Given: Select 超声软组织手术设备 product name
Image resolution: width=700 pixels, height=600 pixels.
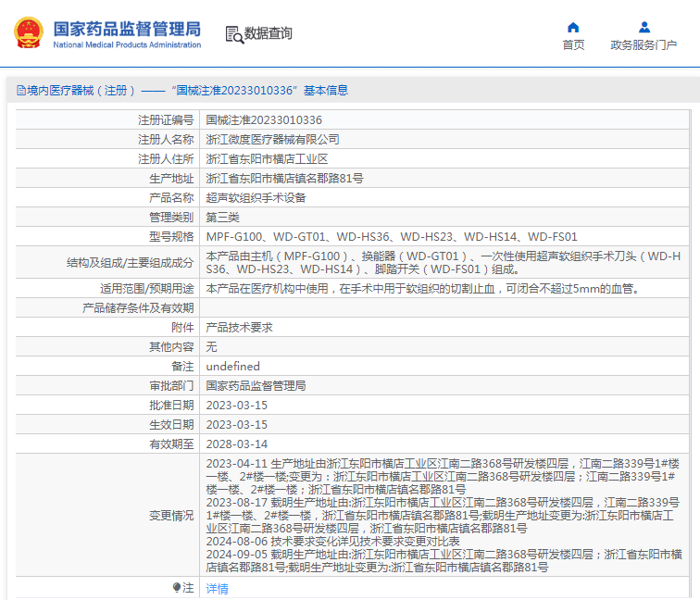Looking at the screenshot, I should click(256, 198).
